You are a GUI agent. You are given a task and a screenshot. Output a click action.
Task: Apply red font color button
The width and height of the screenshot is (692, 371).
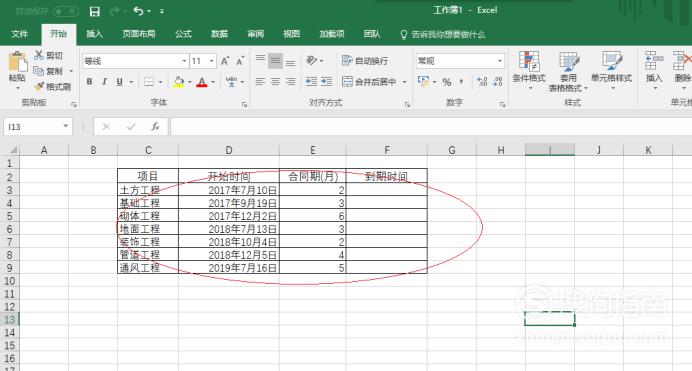(x=202, y=82)
